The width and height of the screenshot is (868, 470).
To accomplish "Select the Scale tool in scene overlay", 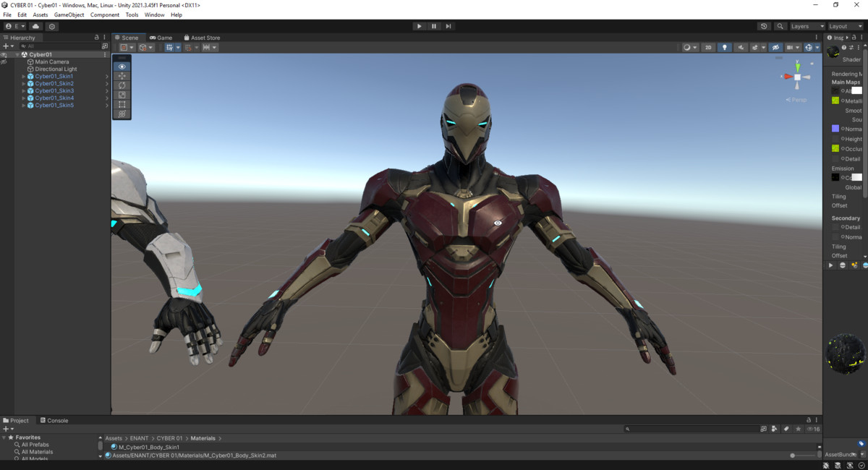I will coord(122,95).
